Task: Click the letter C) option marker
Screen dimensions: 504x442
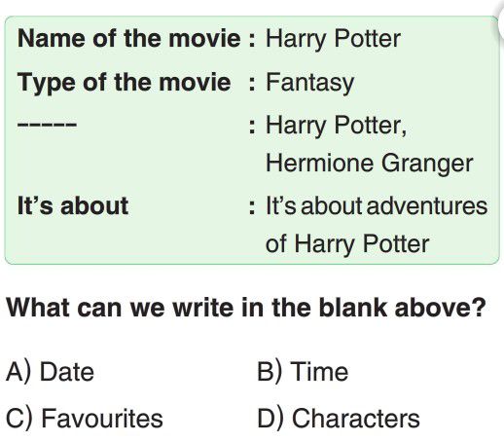Action: [x=19, y=418]
